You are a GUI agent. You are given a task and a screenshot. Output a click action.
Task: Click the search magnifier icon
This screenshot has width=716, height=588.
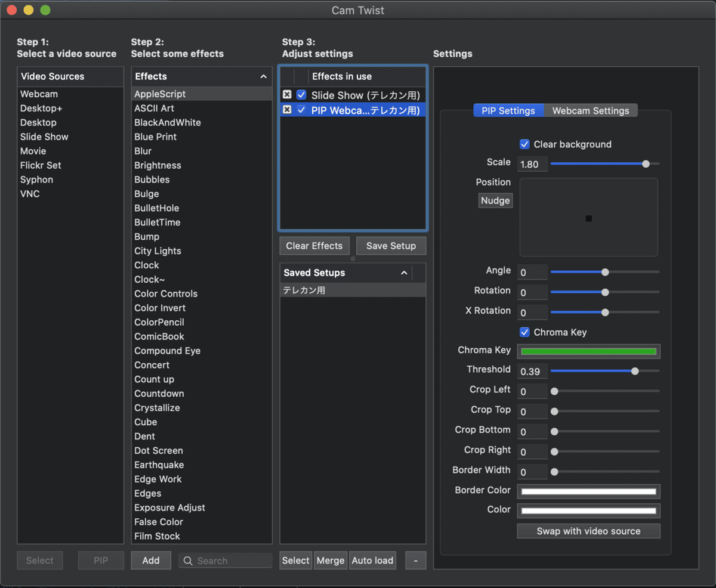click(x=188, y=561)
